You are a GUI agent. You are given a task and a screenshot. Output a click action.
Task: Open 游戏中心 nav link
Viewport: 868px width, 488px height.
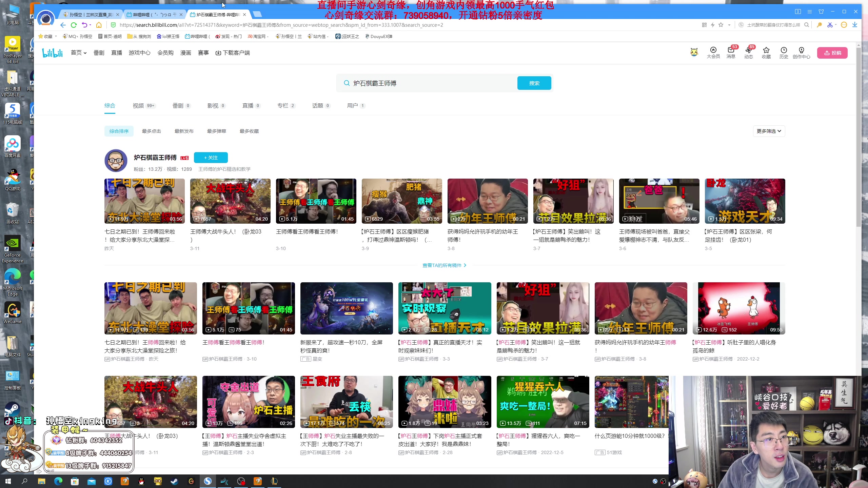pyautogui.click(x=139, y=53)
